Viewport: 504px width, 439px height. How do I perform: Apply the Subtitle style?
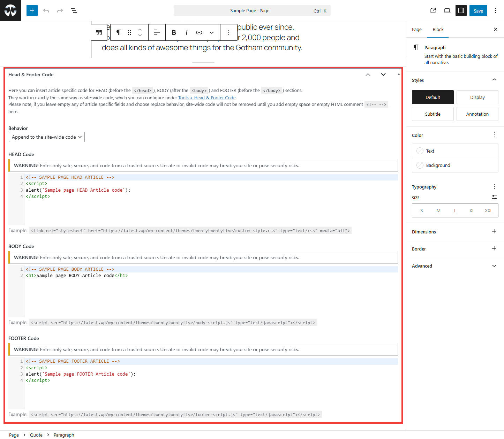[x=433, y=114]
